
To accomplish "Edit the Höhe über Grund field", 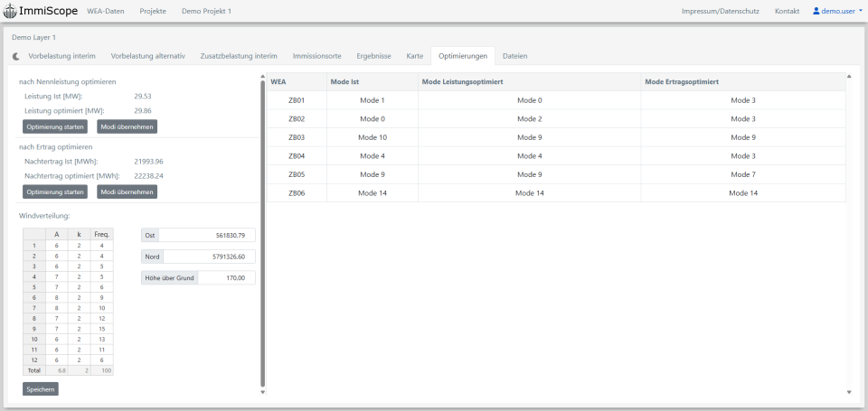I will coord(226,277).
